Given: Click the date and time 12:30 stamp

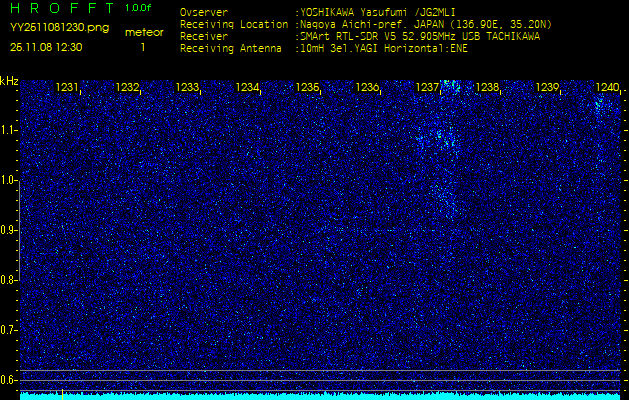Looking at the screenshot, I should coord(46,47).
